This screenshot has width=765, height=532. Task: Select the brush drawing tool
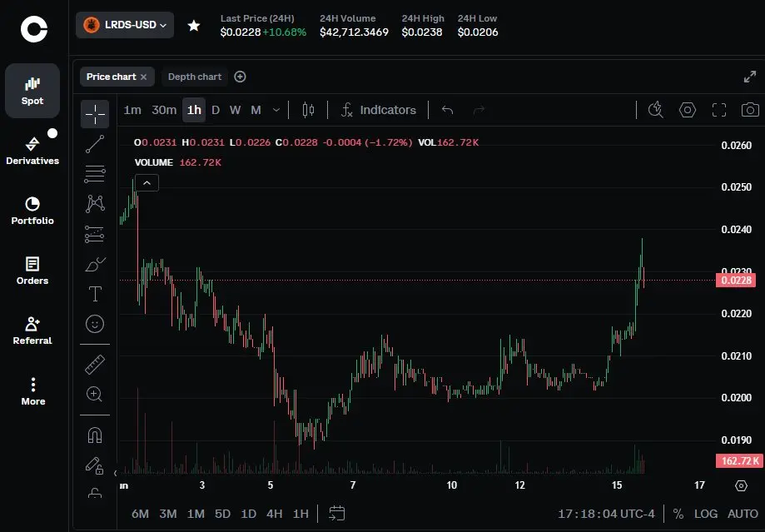pyautogui.click(x=95, y=264)
